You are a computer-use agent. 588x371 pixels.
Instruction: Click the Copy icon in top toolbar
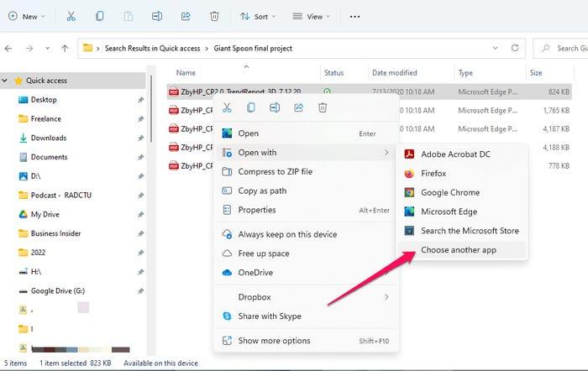100,16
